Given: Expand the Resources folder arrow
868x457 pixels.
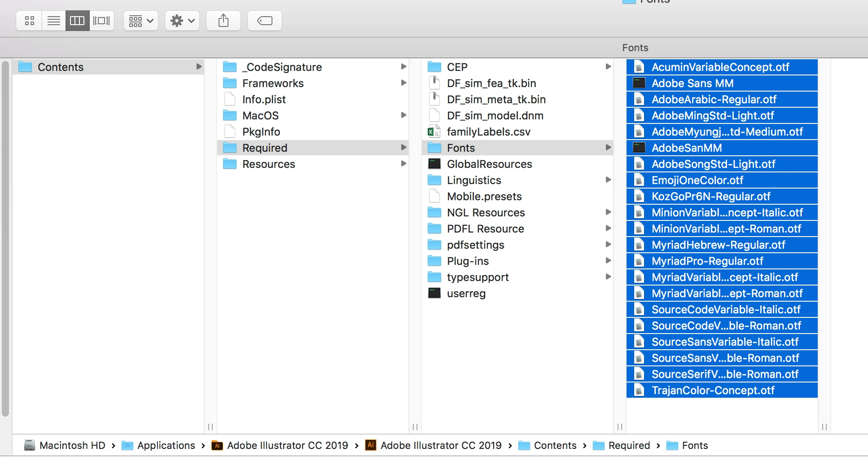Looking at the screenshot, I should 403,164.
